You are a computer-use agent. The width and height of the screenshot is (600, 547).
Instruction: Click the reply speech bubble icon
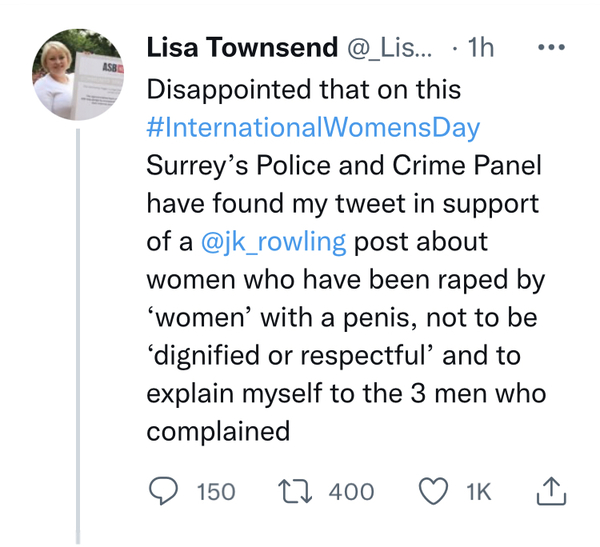click(x=164, y=491)
